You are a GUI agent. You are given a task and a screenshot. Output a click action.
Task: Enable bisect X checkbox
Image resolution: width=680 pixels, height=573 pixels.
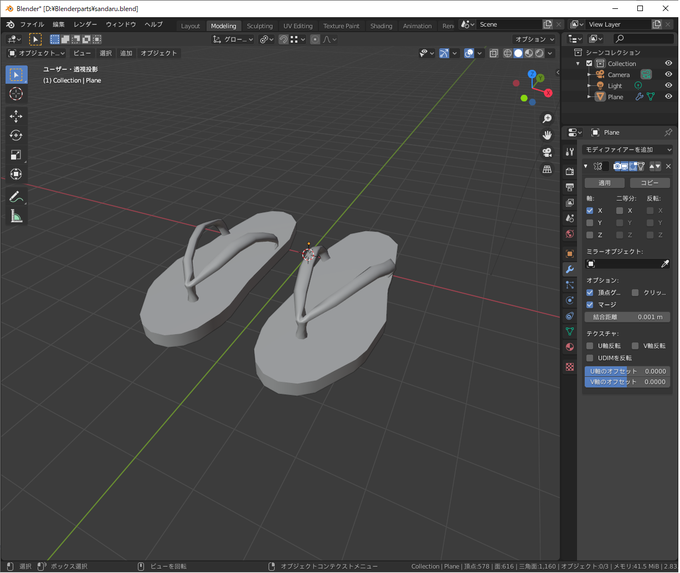point(619,210)
